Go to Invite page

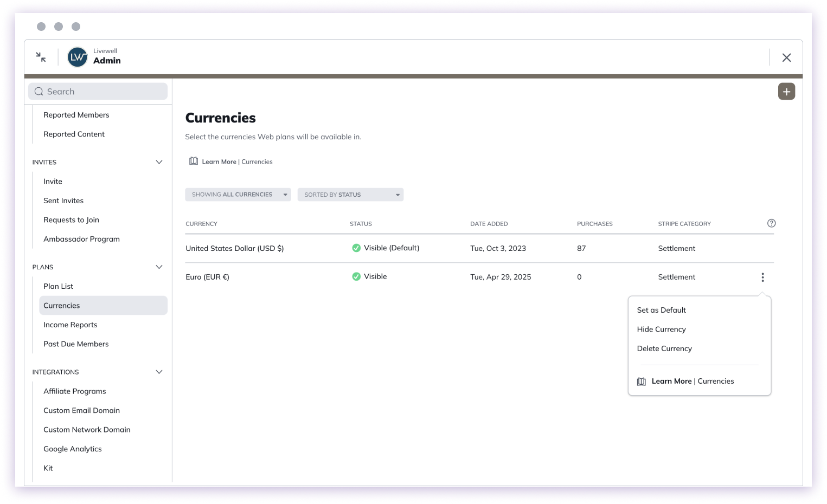[53, 182]
